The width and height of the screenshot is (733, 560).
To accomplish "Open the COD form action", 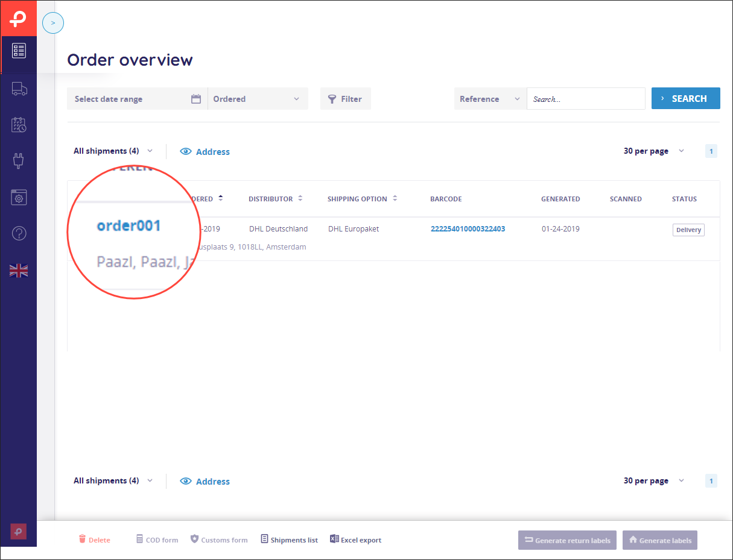I will tap(157, 540).
